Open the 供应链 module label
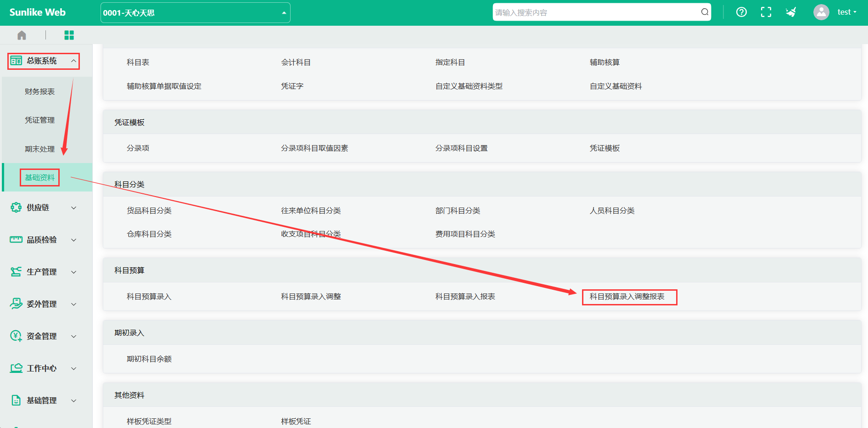 [38, 208]
